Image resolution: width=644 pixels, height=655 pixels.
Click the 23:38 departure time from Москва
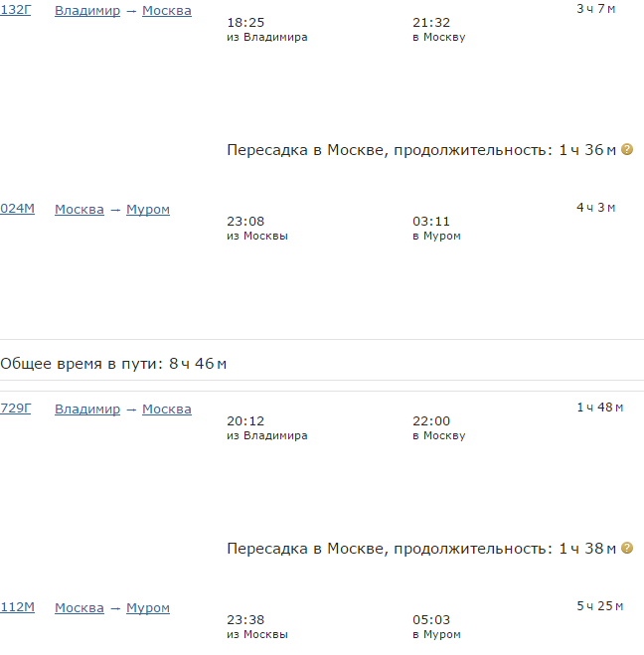tap(245, 619)
